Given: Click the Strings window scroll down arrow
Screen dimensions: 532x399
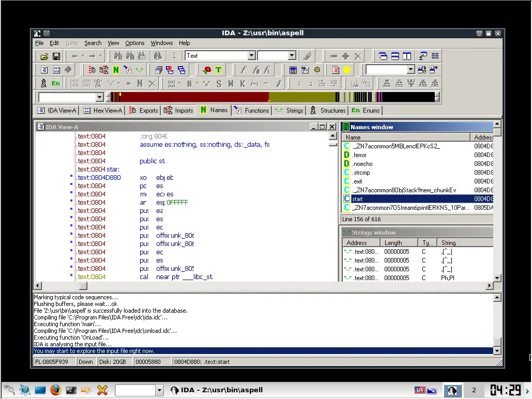Looking at the screenshot, I should [497, 278].
